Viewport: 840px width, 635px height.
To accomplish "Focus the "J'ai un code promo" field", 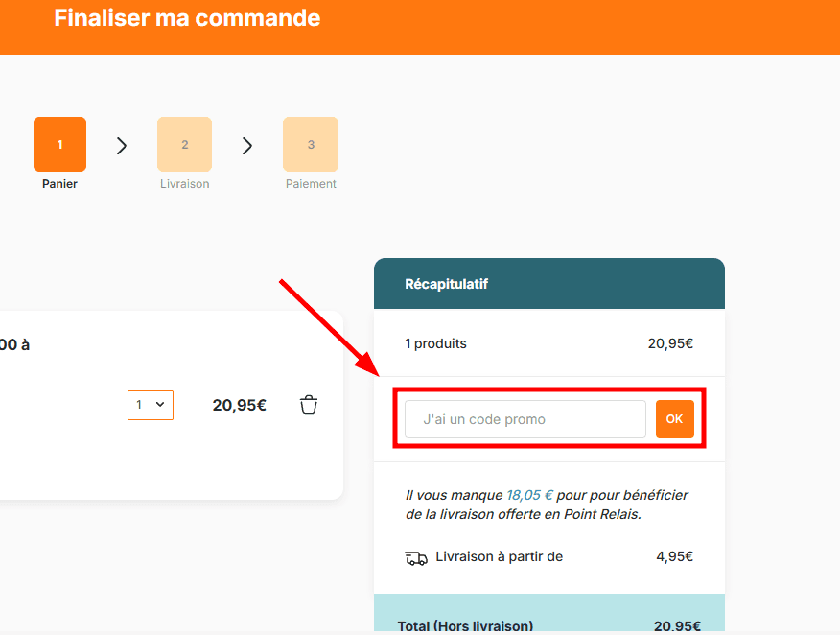I will [525, 419].
